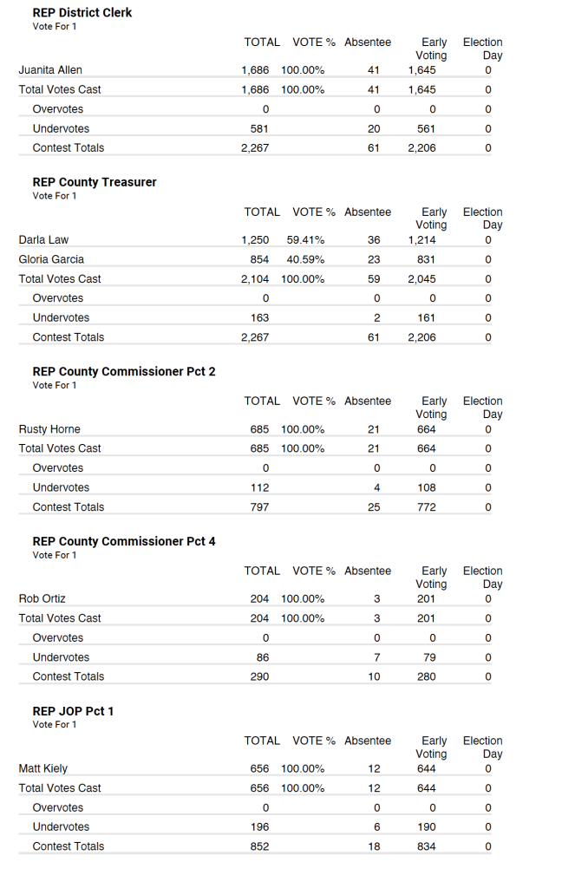Click the REP County Commissioner Pct 2 heading

(x=123, y=371)
